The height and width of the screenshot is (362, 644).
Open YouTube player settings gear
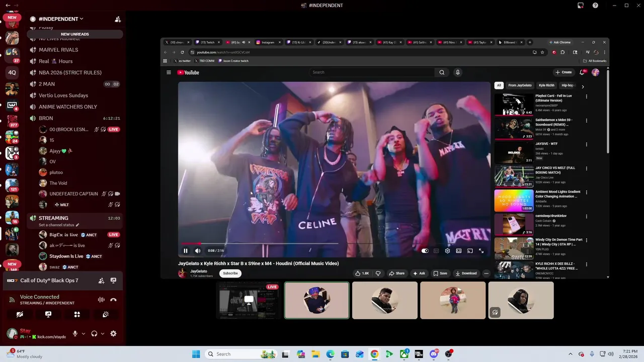pos(447,251)
